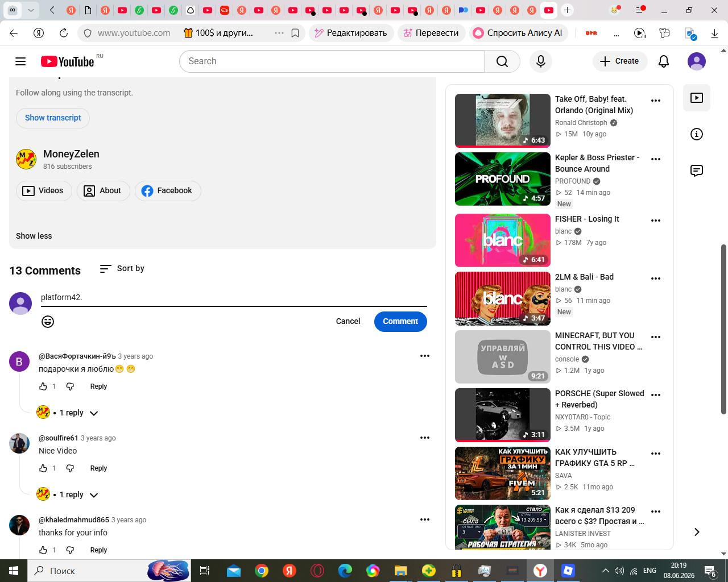The width and height of the screenshot is (728, 582).
Task: Open the Take Off, Baby! video title
Action: (x=594, y=105)
